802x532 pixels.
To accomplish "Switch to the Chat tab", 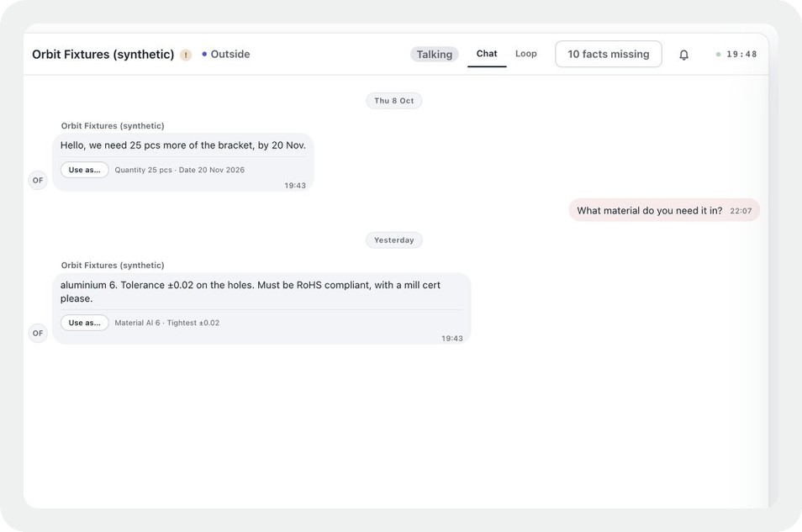I will (x=487, y=54).
